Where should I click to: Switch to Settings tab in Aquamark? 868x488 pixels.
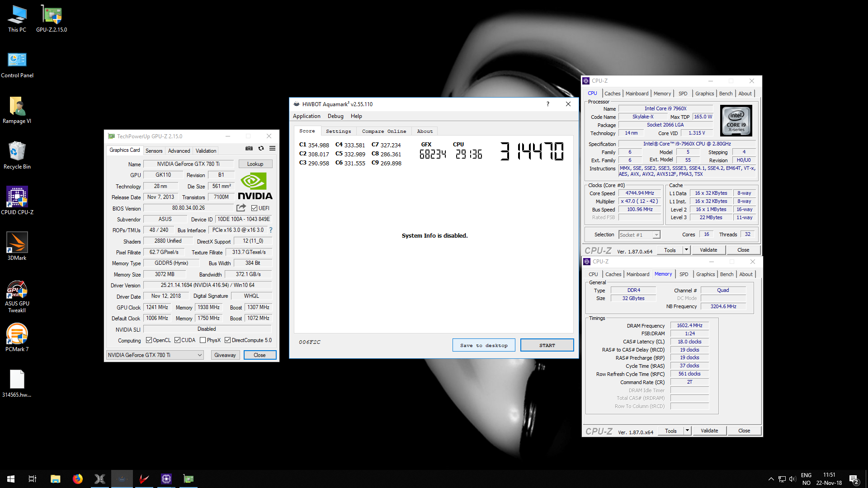[338, 131]
